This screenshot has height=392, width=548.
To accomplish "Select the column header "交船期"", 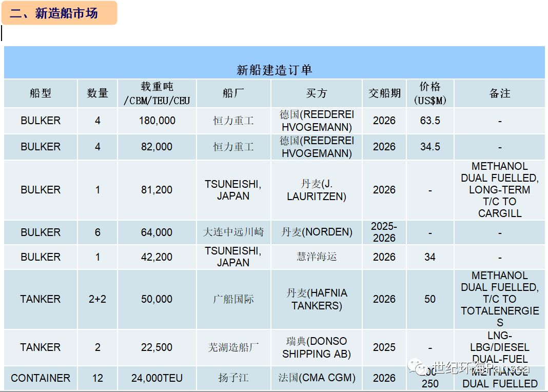I will pyautogui.click(x=384, y=93).
